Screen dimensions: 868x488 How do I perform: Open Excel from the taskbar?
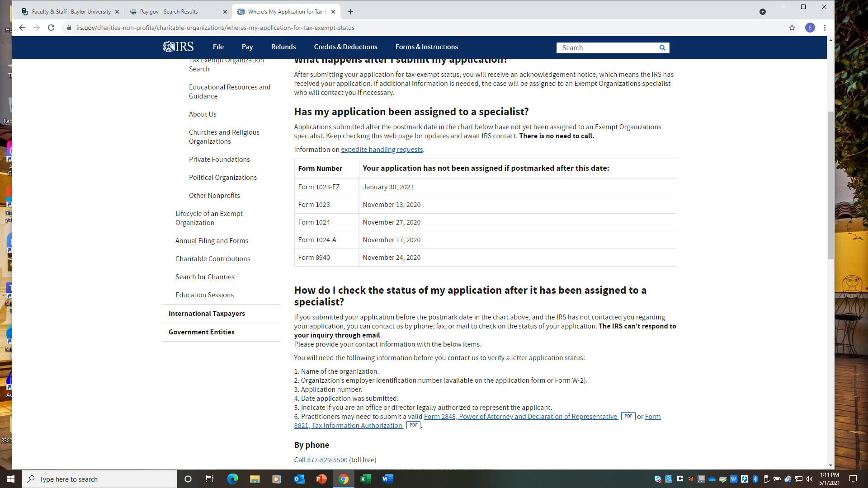(x=365, y=479)
